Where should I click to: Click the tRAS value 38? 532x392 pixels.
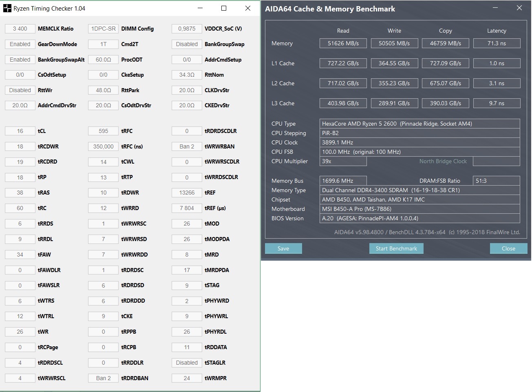coord(20,193)
